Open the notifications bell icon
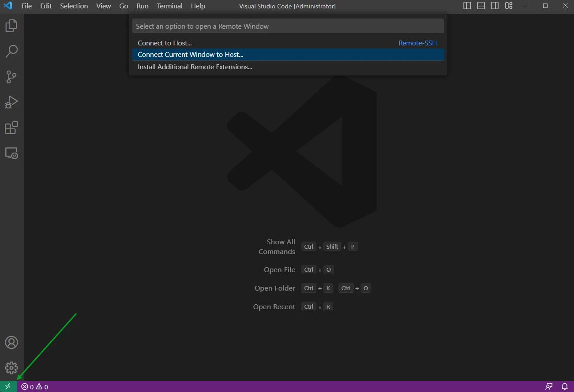 coord(565,386)
